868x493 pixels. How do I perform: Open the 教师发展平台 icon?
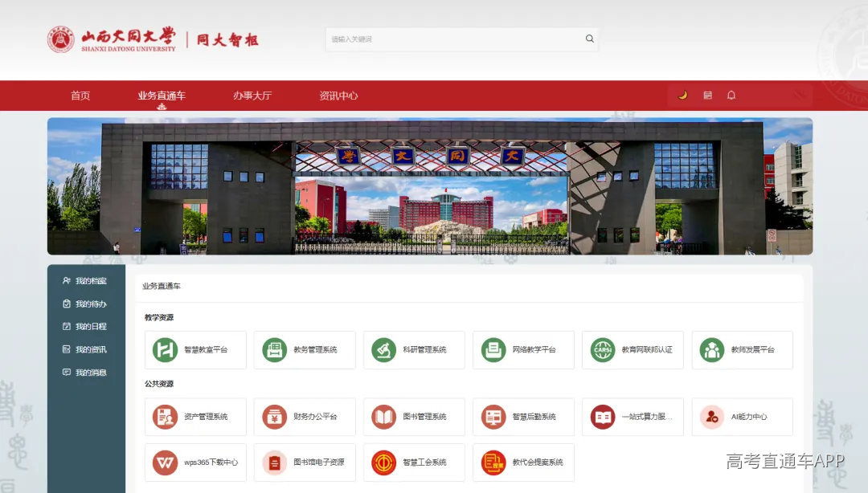[x=712, y=350]
